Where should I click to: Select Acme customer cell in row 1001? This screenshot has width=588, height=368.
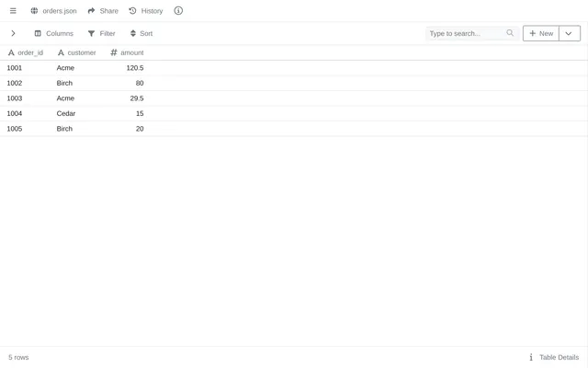65,68
